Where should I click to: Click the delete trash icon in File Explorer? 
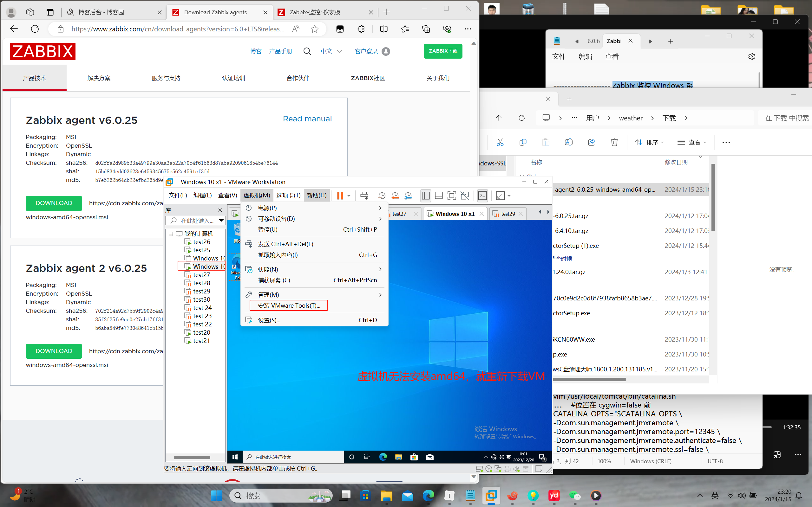[614, 142]
